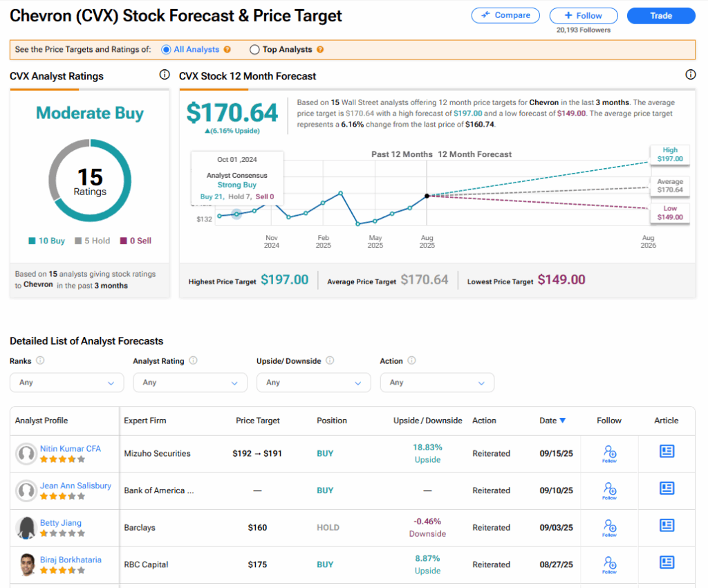Click Betty Jiang's star rating
Viewport: 708px width, 588px height.
(x=62, y=533)
